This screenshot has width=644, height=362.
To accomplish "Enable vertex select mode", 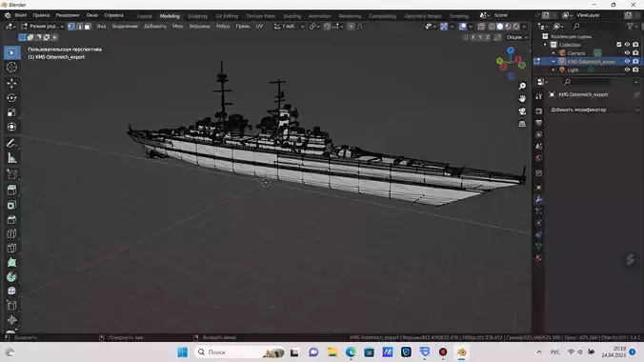I will tap(71, 27).
